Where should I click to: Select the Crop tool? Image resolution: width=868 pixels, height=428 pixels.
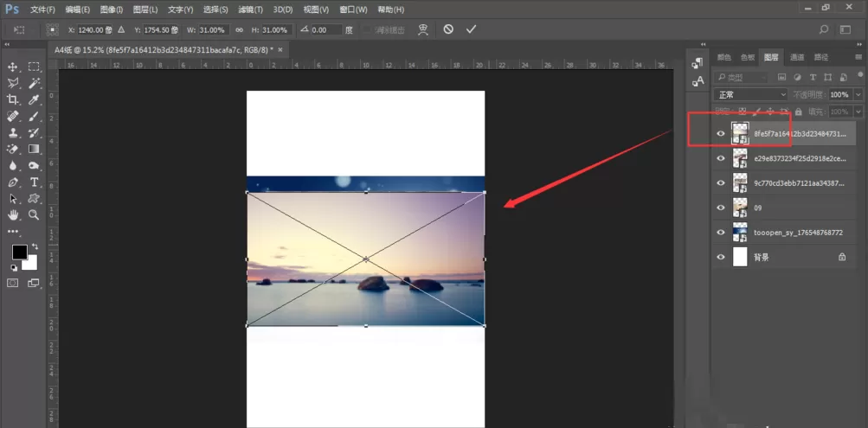(13, 99)
